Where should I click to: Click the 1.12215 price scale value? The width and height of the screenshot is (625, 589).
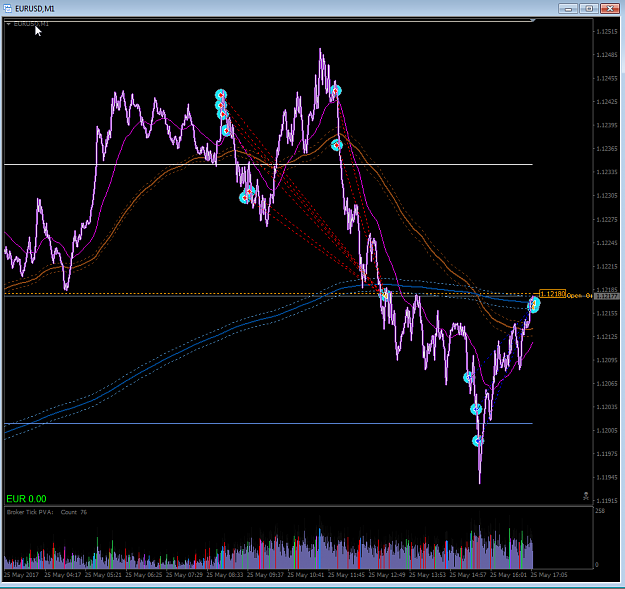point(607,266)
